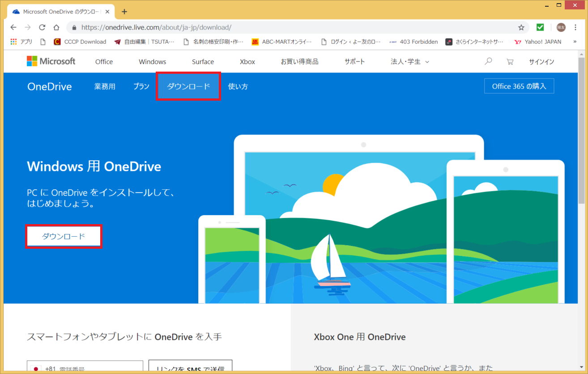This screenshot has height=374, width=588.
Task: Show more bookmarks chevron
Action: click(x=575, y=42)
